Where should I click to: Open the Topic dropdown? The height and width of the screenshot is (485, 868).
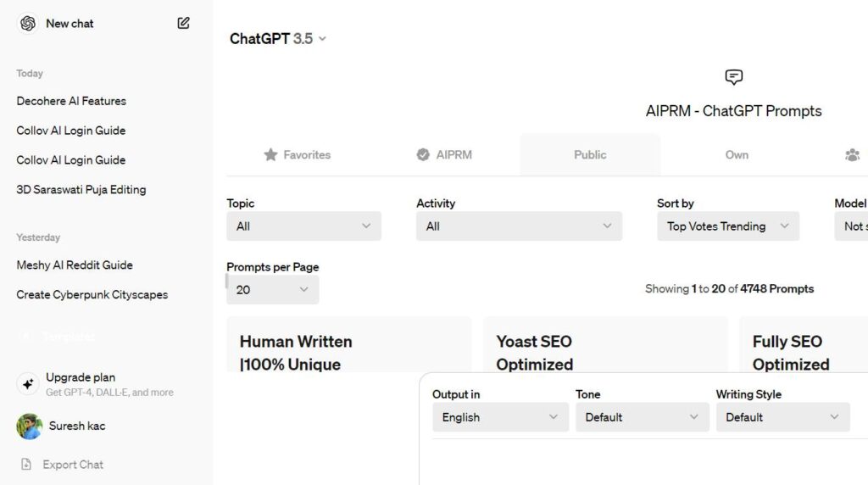click(x=303, y=226)
